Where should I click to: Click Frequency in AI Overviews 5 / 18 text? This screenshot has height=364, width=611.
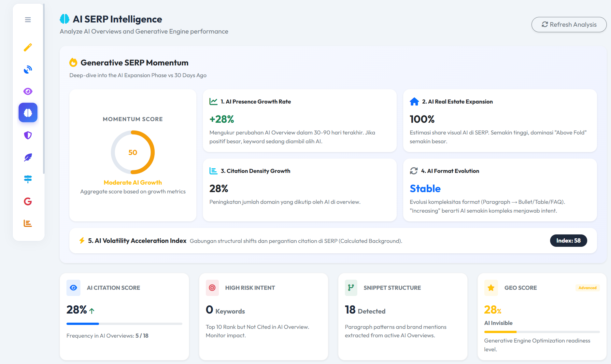pos(107,336)
